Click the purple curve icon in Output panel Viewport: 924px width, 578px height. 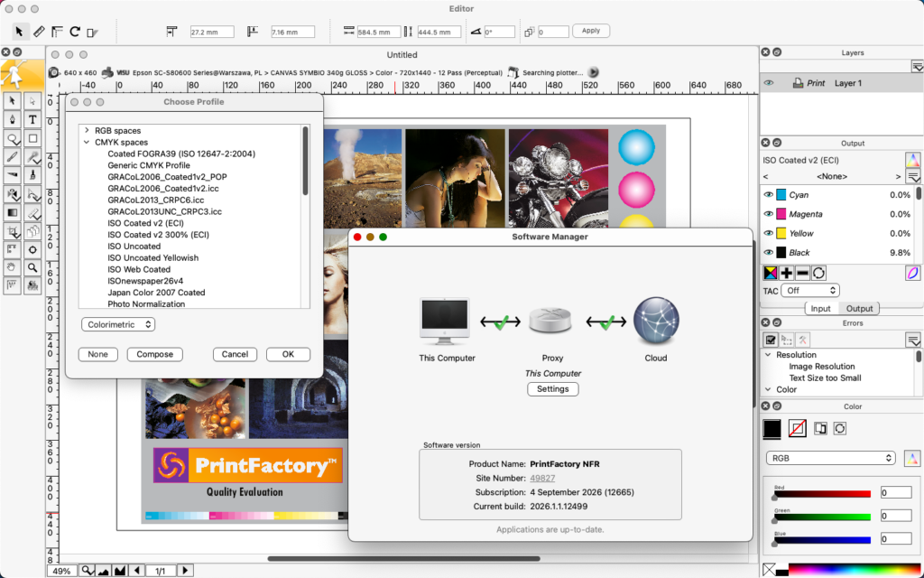point(912,273)
